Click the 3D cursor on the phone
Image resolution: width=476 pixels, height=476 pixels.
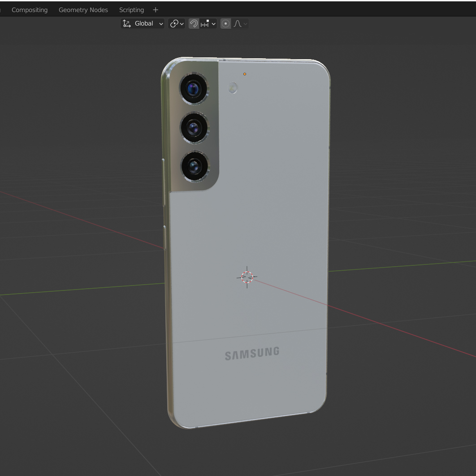247,277
